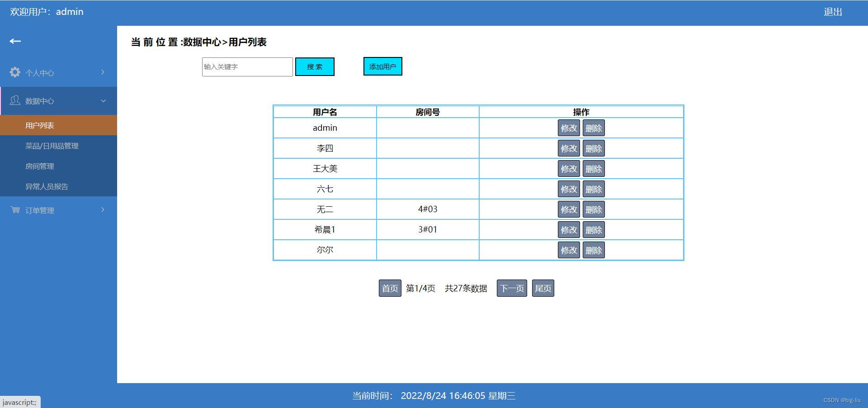Screen dimensions: 868x408
Task: Click 删除 for user admin
Action: click(x=594, y=128)
